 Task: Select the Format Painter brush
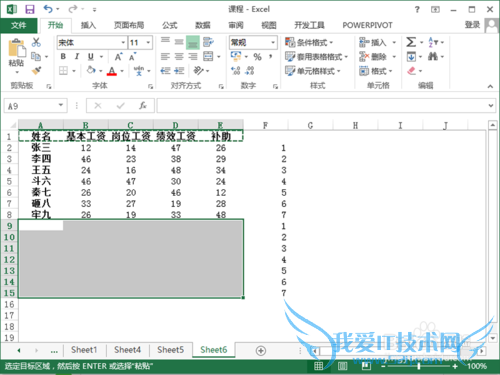click(x=36, y=71)
